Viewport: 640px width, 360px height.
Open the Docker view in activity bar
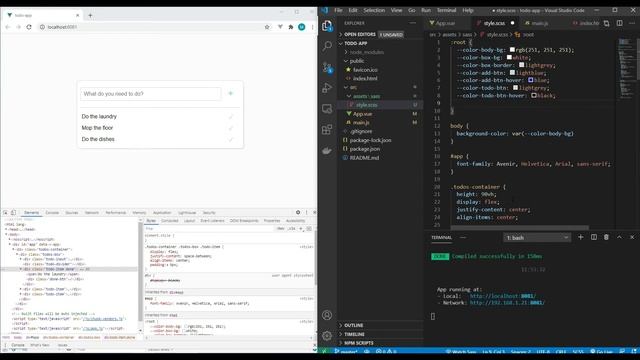327,151
